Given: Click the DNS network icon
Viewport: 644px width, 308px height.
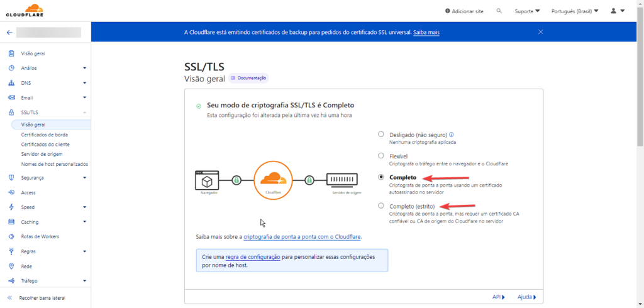Looking at the screenshot, I should 11,83.
